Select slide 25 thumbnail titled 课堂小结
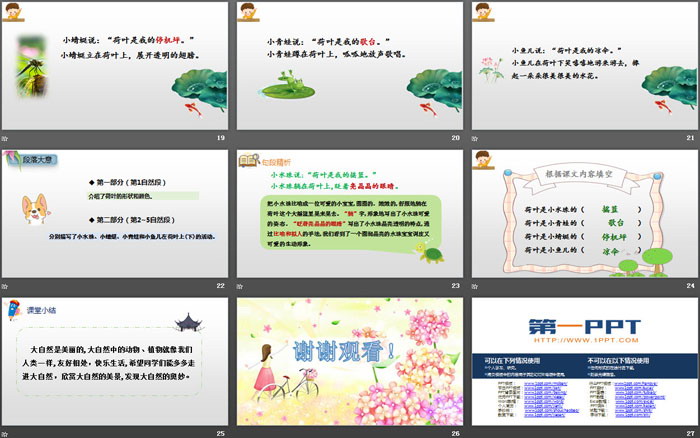This screenshot has width=700, height=438. 115,361
